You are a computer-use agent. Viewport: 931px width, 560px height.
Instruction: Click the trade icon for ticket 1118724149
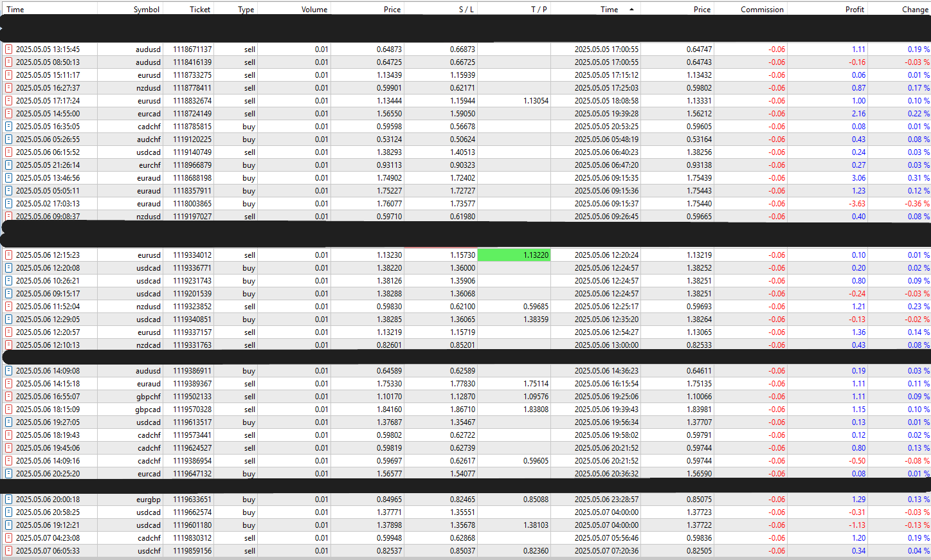point(8,114)
